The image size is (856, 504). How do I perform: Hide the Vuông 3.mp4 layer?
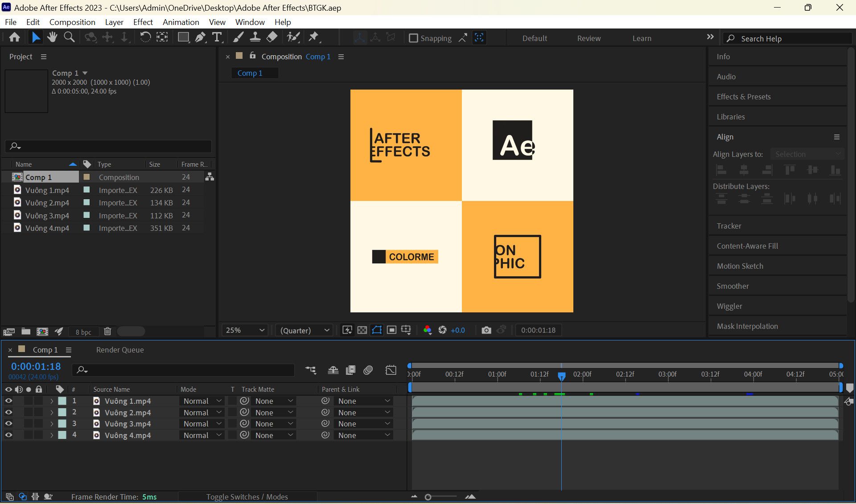coord(8,424)
